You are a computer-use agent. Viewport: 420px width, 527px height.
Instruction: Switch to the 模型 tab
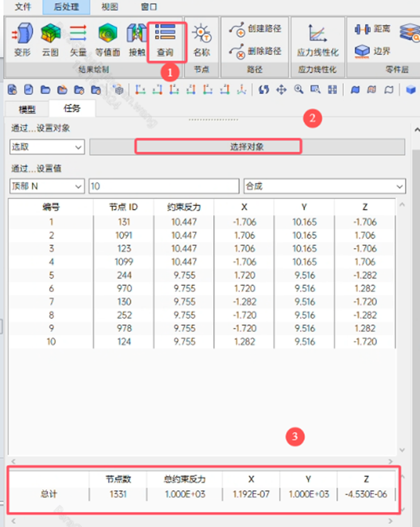[27, 109]
